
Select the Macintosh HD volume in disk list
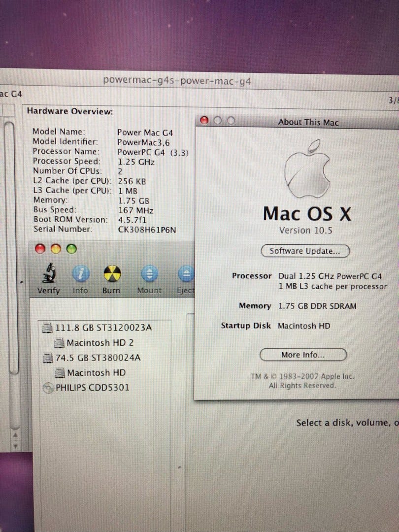point(90,373)
